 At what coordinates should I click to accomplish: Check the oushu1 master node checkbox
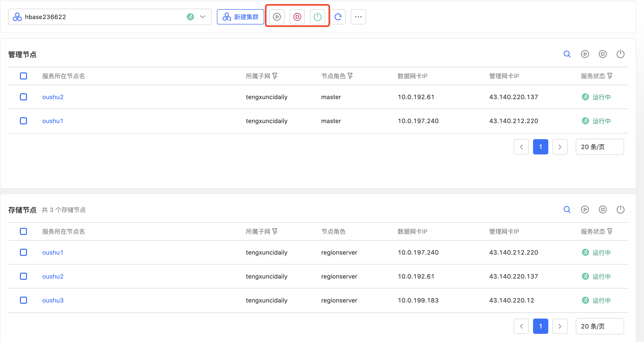click(x=23, y=121)
